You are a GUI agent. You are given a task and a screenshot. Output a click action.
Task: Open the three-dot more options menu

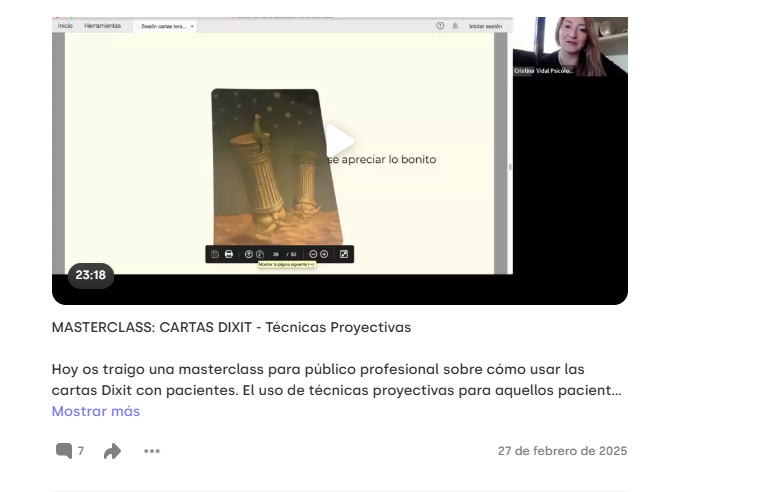click(152, 451)
